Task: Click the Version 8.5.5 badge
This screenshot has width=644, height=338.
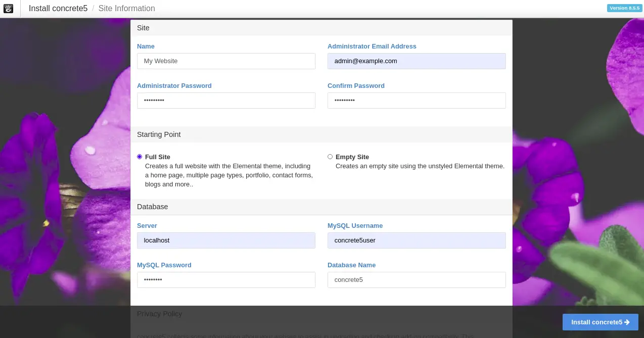Action: [624, 8]
